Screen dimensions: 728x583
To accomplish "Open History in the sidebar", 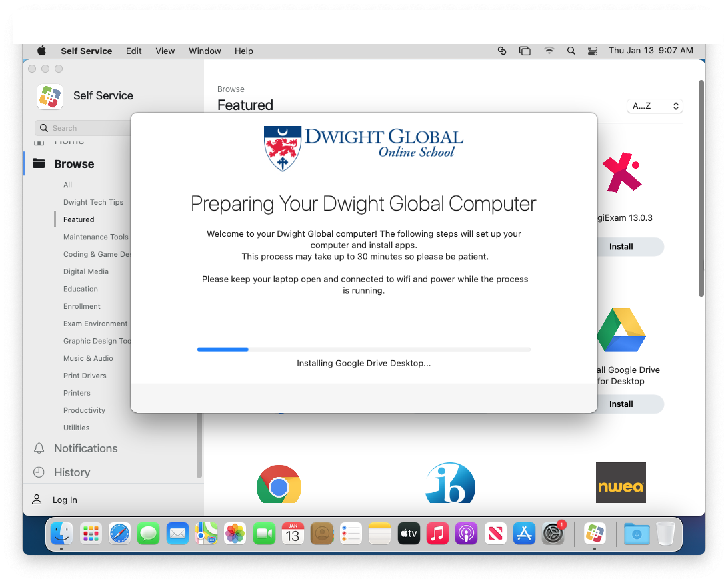I will (72, 472).
